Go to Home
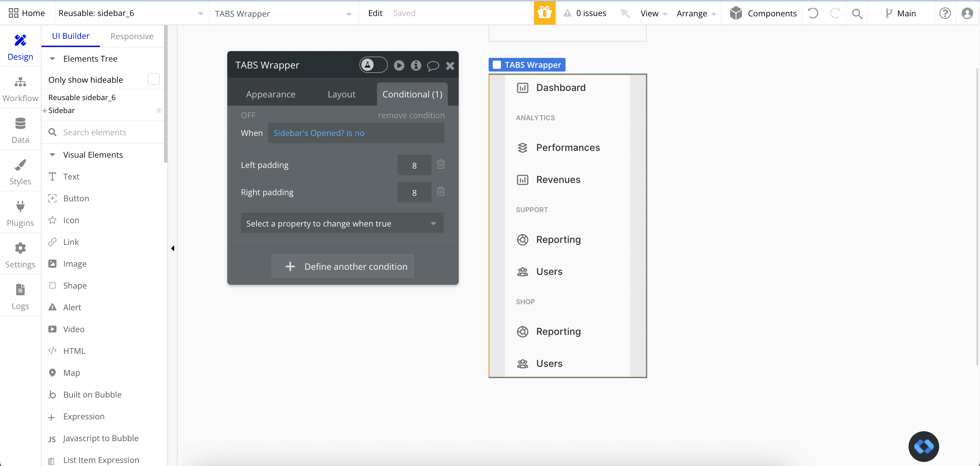 coord(27,13)
